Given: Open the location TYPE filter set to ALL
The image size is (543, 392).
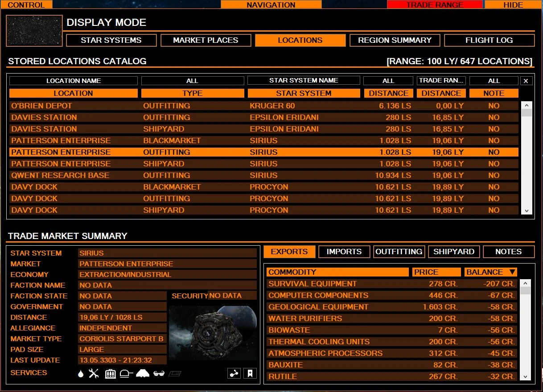Looking at the screenshot, I should pyautogui.click(x=193, y=81).
